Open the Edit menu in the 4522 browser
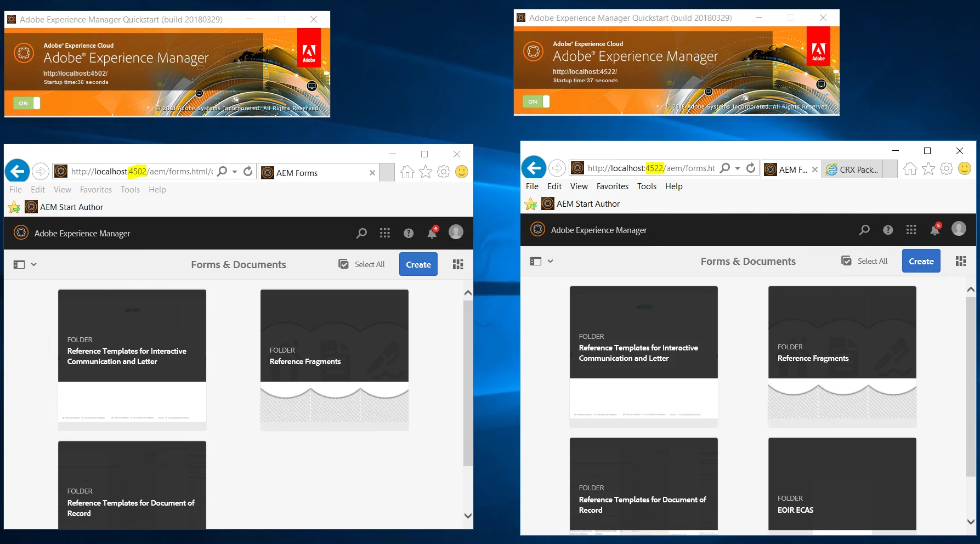Viewport: 980px width, 544px height. tap(554, 186)
